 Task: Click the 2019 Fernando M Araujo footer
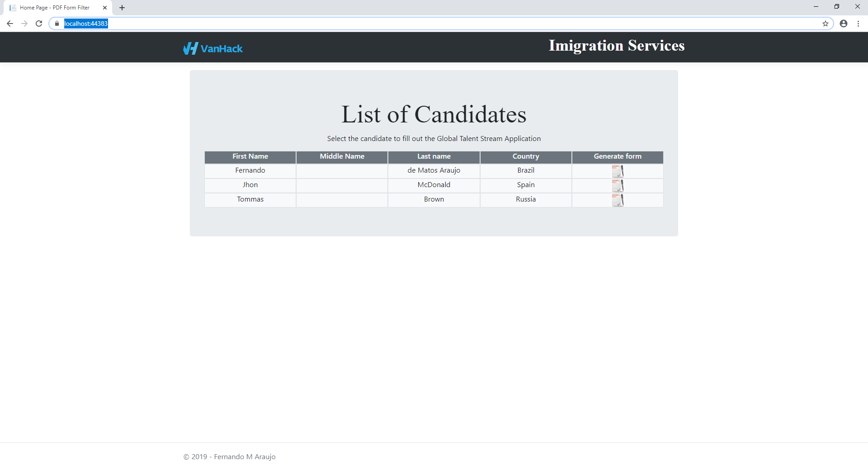click(x=229, y=457)
